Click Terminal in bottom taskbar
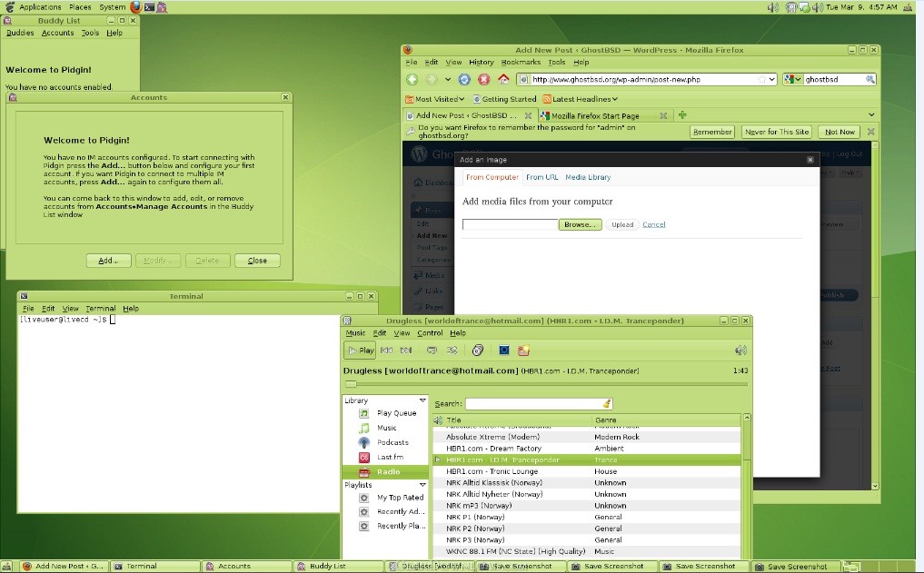The image size is (924, 573). (x=157, y=566)
